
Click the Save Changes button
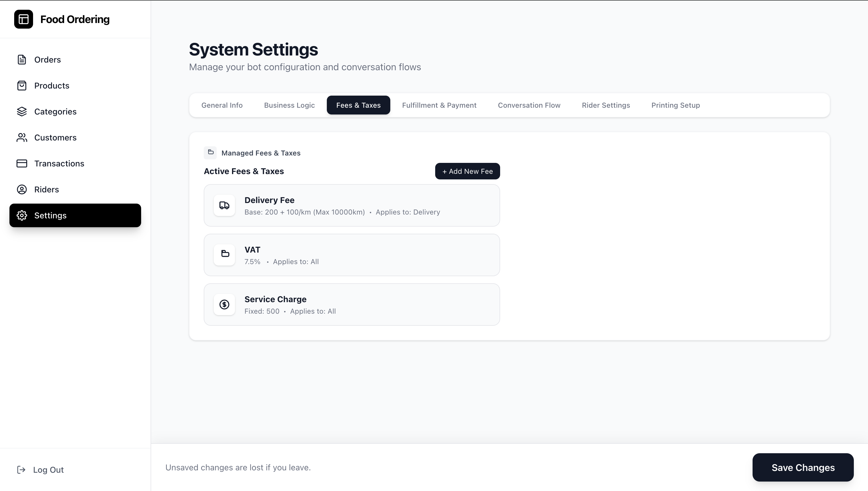[x=803, y=467]
